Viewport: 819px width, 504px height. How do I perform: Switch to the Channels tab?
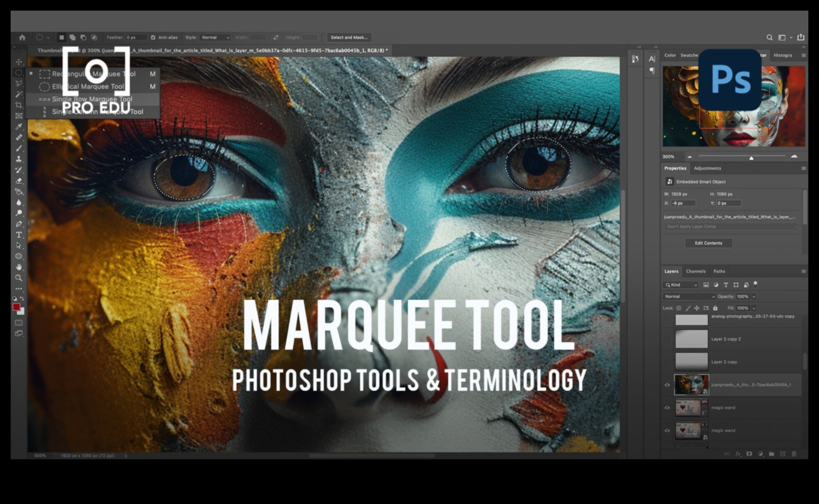pyautogui.click(x=696, y=271)
